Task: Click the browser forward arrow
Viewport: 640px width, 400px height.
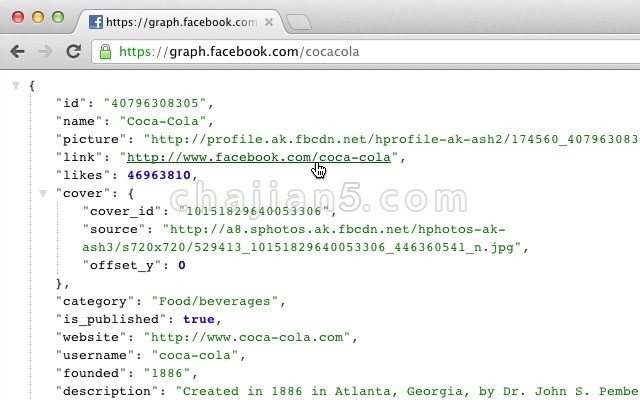Action: coord(45,52)
